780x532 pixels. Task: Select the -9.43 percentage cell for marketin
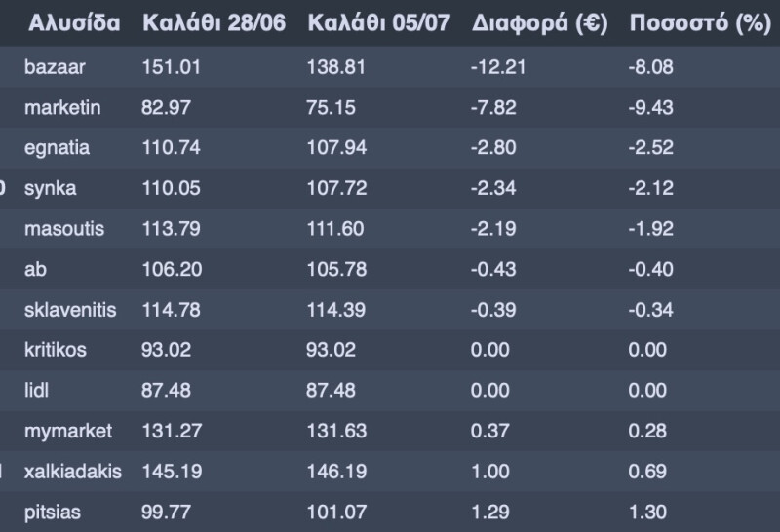tap(650, 107)
